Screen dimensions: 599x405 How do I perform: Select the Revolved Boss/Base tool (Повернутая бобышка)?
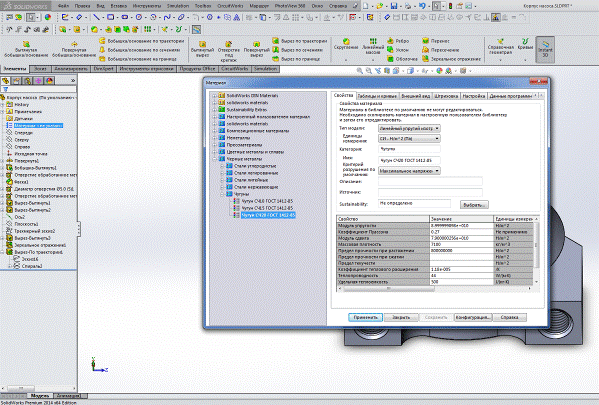[74, 49]
